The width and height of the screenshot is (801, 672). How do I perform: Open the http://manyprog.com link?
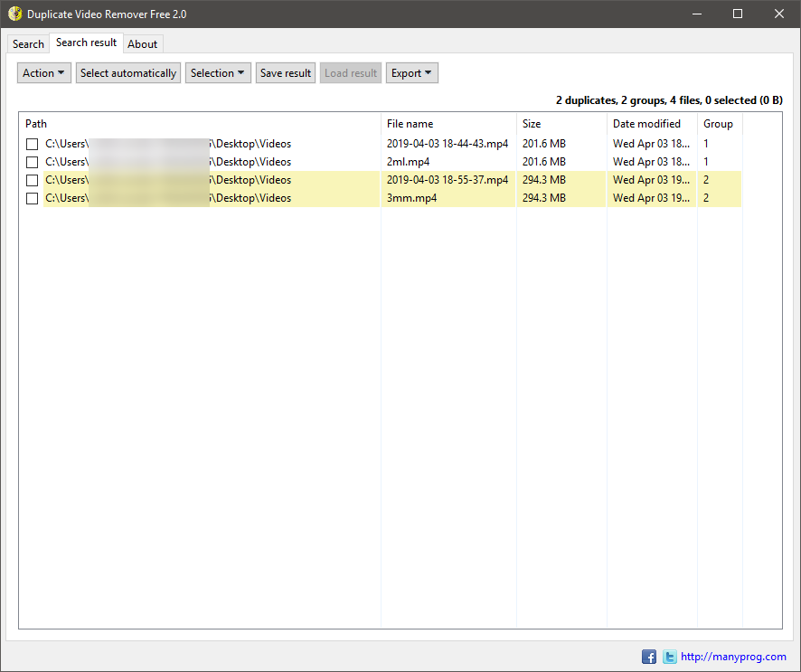pyautogui.click(x=733, y=657)
